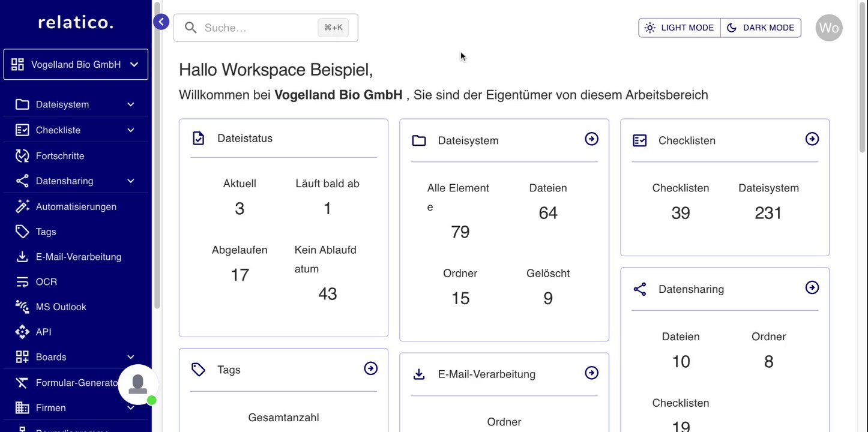
Task: Open Automatisierungen in the sidebar
Action: (x=76, y=206)
